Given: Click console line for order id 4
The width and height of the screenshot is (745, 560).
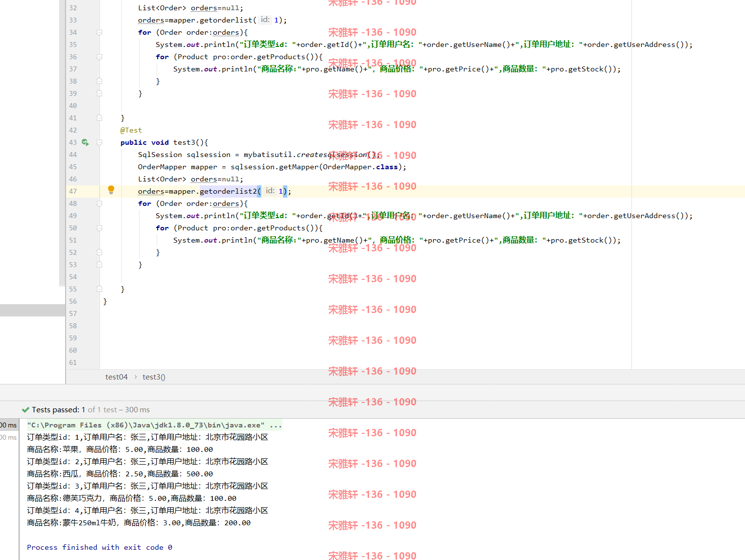Looking at the screenshot, I should pos(147,511).
